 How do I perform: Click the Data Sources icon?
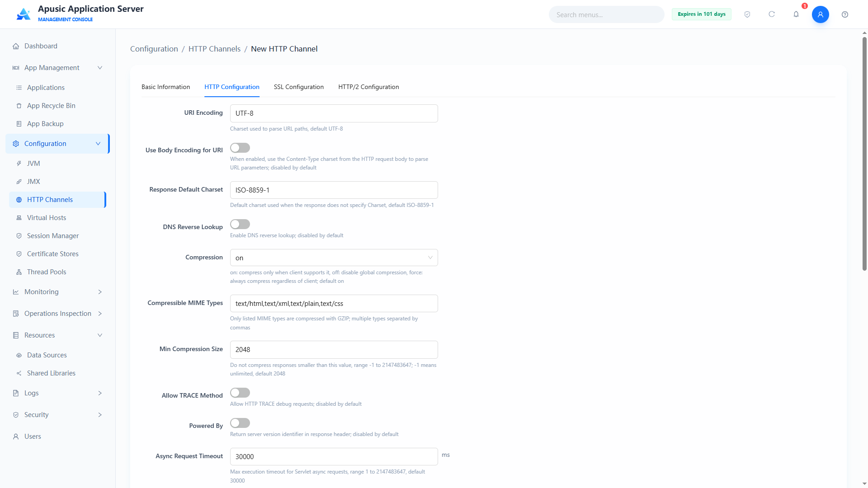coord(19,355)
